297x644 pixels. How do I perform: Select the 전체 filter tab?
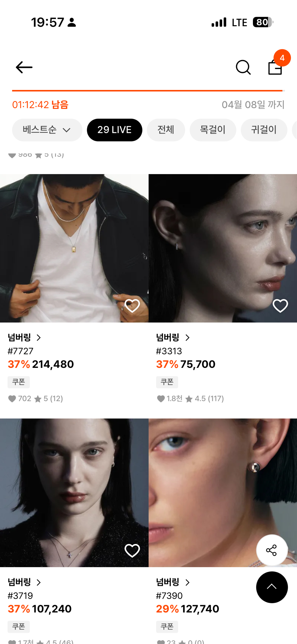click(x=166, y=130)
